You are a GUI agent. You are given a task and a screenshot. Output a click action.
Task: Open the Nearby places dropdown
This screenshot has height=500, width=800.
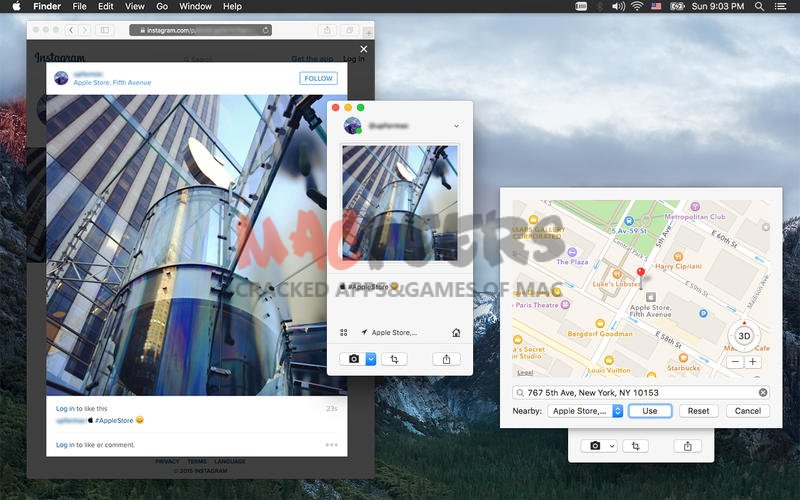point(586,411)
